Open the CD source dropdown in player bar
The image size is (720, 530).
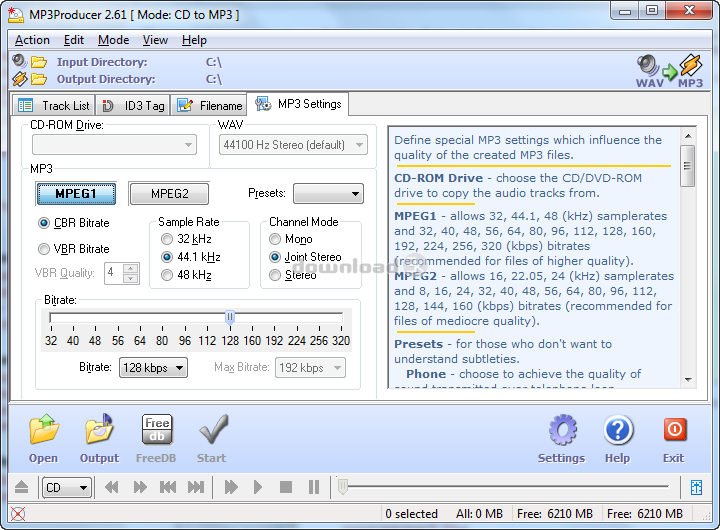[x=68, y=487]
